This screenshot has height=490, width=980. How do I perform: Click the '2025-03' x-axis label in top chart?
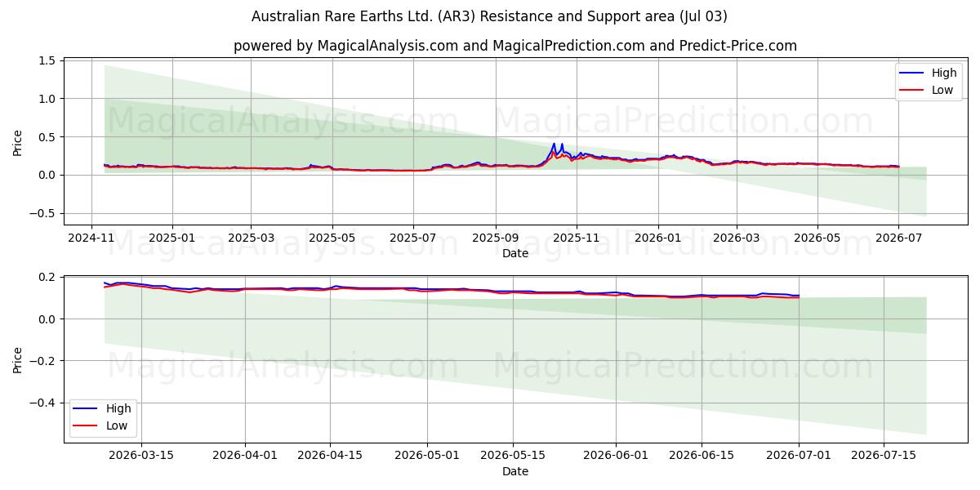(252, 238)
